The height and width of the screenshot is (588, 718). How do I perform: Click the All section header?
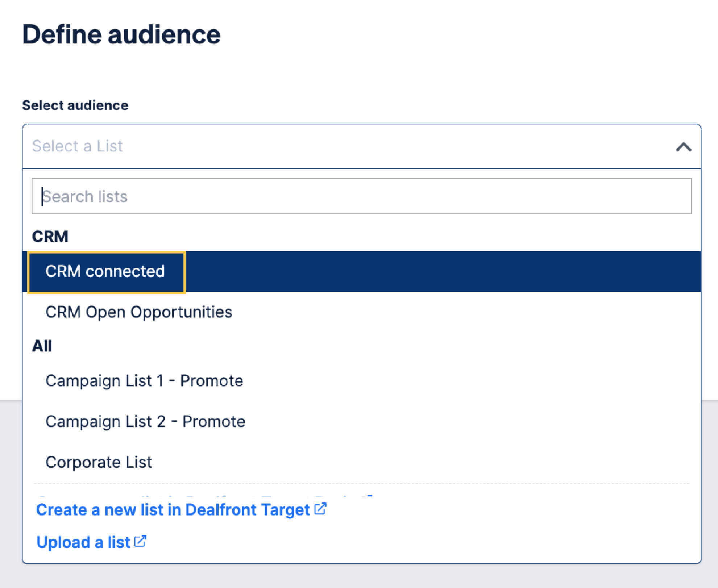(42, 345)
